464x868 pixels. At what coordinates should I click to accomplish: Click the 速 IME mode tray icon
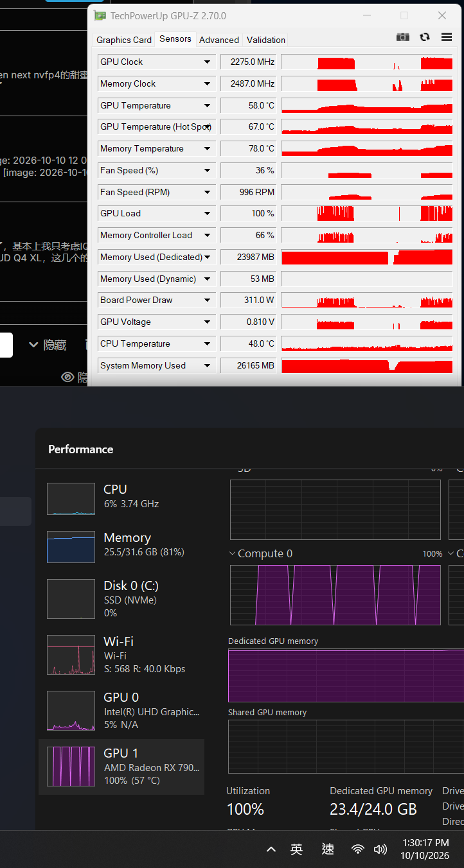pyautogui.click(x=328, y=849)
